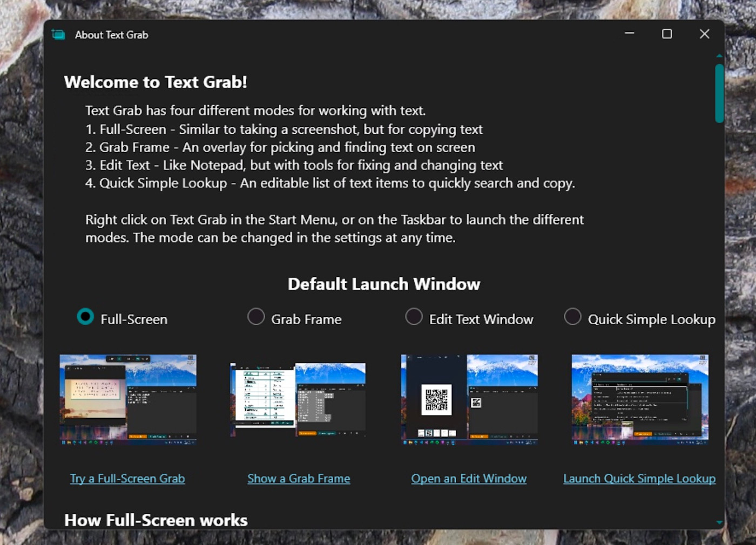Click the How Full-Screen works heading

coord(156,520)
